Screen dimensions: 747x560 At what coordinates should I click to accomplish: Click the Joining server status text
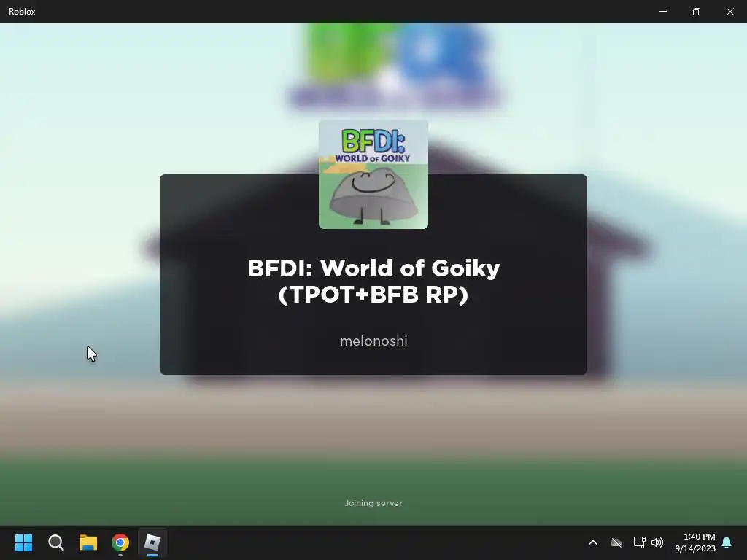(373, 503)
